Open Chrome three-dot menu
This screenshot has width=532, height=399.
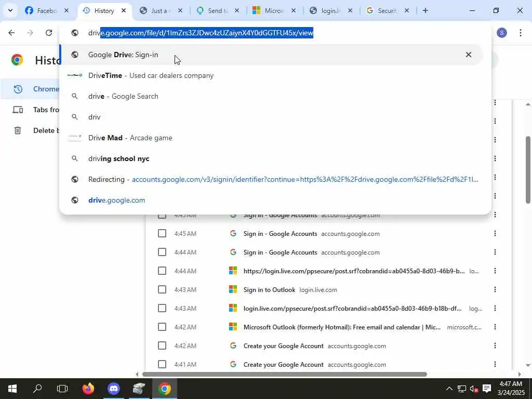coord(521,33)
